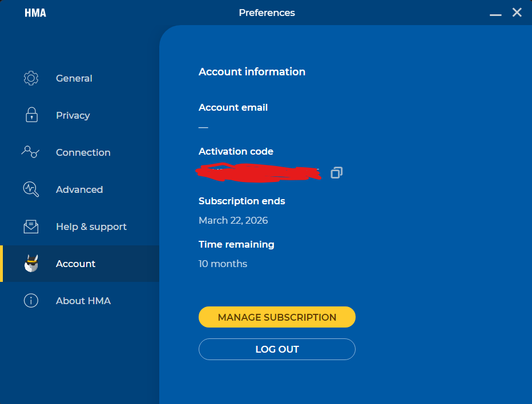Click the Connection nodes icon

(30, 152)
